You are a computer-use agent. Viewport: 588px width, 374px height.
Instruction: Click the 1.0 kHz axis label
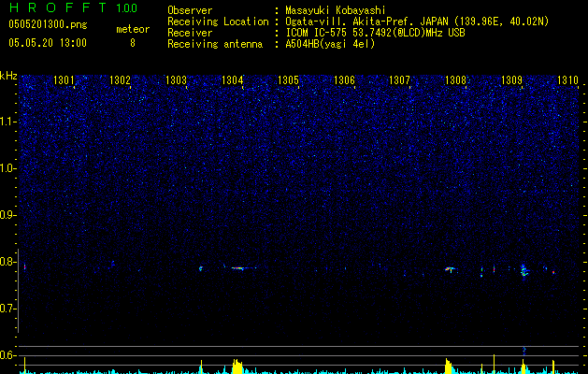point(8,168)
